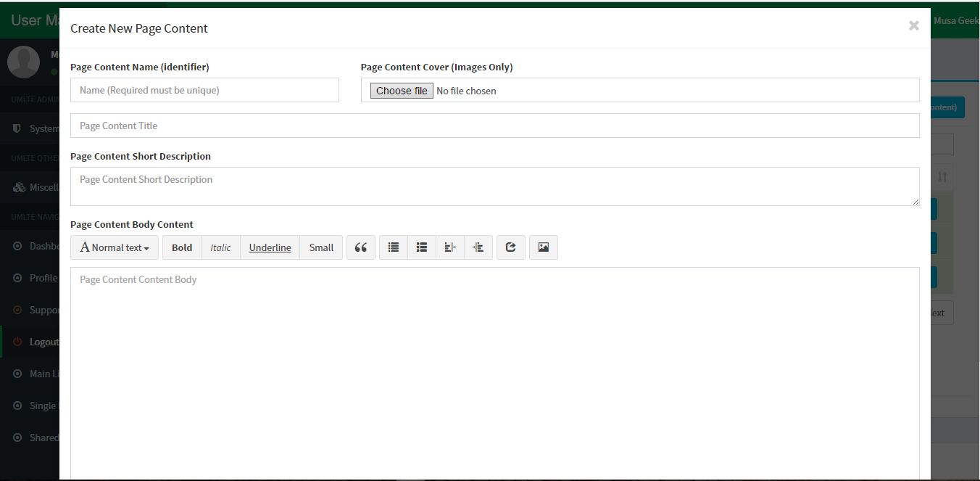Viewport: 980px width, 481px height.
Task: Click the insert link share-arrow icon
Action: click(511, 247)
